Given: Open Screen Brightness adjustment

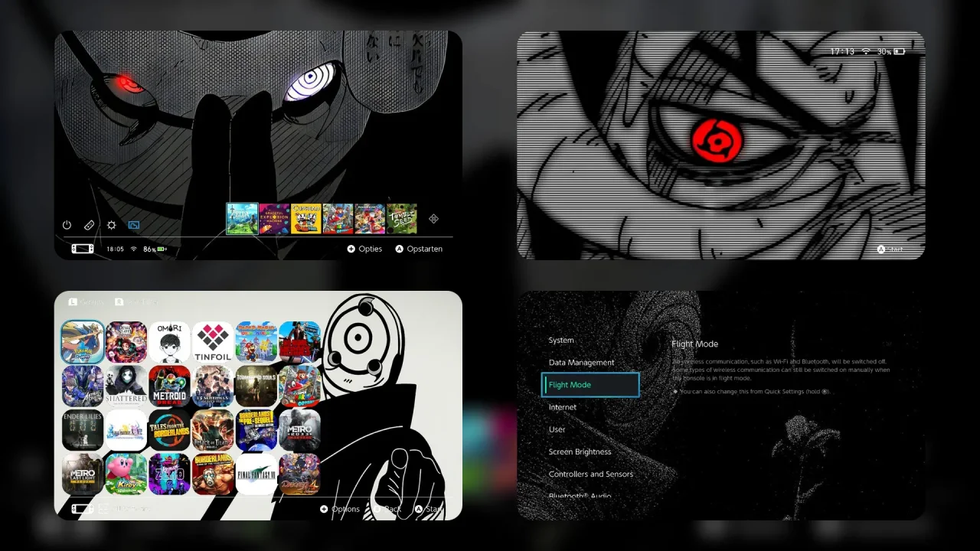Looking at the screenshot, I should point(580,452).
